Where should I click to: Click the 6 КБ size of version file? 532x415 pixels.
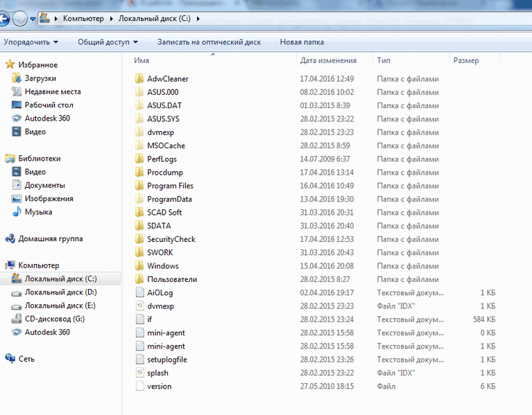[x=488, y=386]
